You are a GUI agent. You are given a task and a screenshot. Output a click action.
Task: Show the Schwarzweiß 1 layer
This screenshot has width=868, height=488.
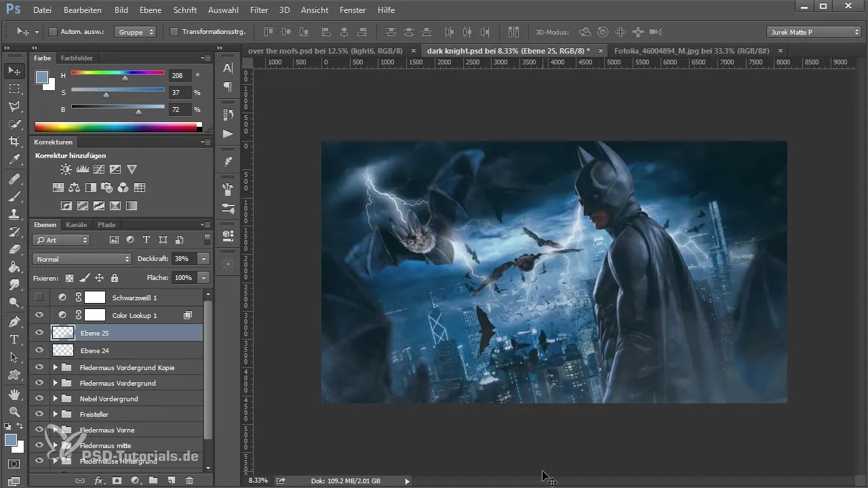coord(39,297)
